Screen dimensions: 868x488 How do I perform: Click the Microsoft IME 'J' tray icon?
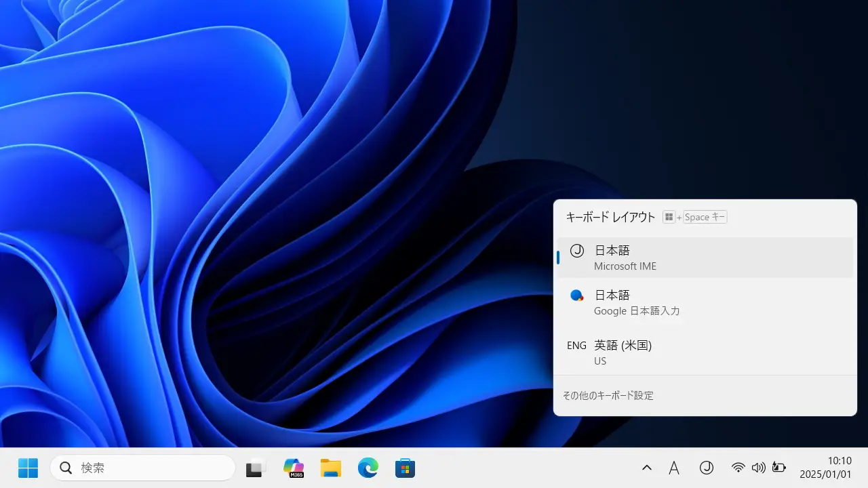pyautogui.click(x=707, y=468)
